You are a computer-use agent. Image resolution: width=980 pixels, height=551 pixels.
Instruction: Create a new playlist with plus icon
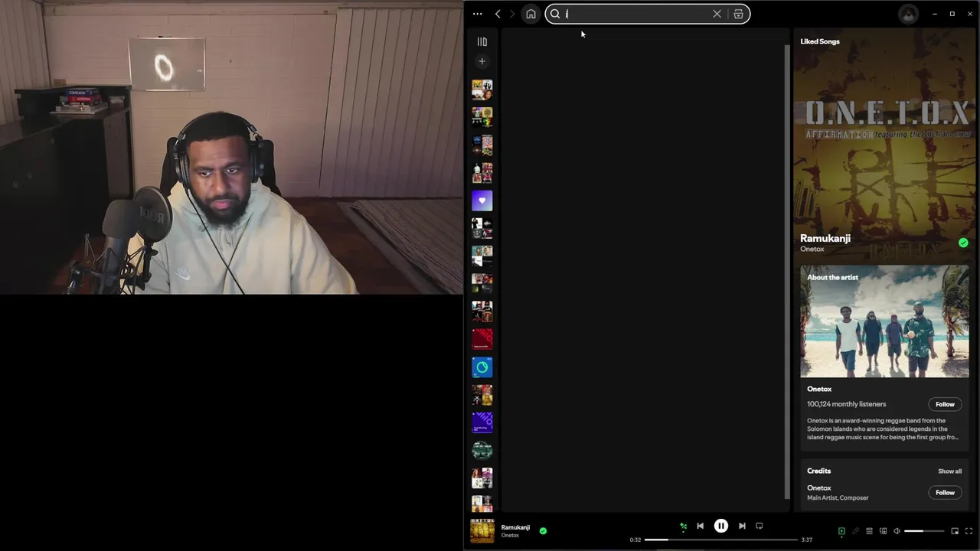(482, 61)
